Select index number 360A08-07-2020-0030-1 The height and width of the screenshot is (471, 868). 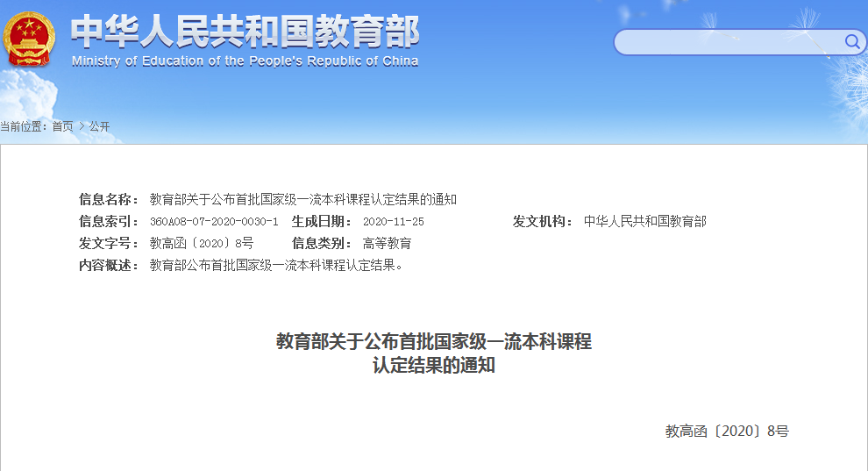(214, 222)
